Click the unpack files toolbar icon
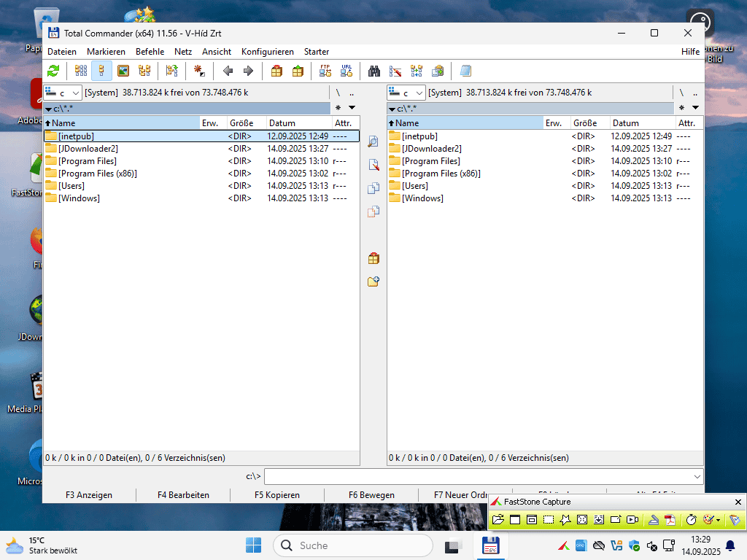The image size is (747, 560). click(298, 71)
